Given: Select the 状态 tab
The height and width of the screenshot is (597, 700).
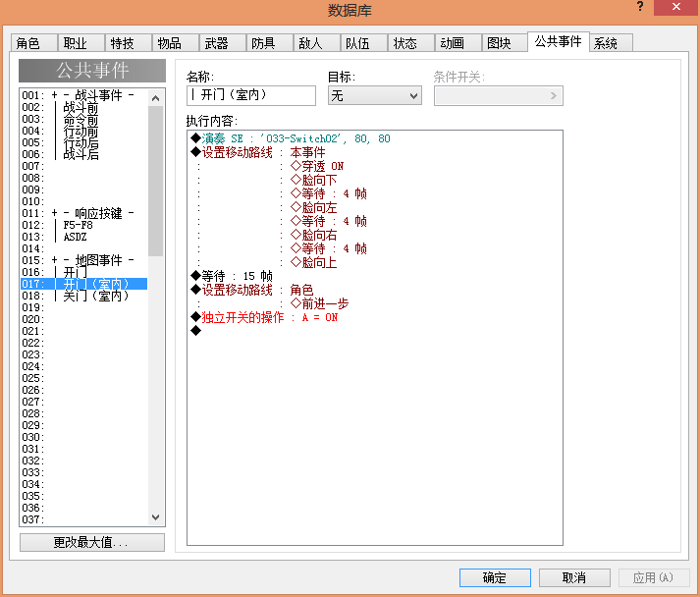Looking at the screenshot, I should (411, 43).
